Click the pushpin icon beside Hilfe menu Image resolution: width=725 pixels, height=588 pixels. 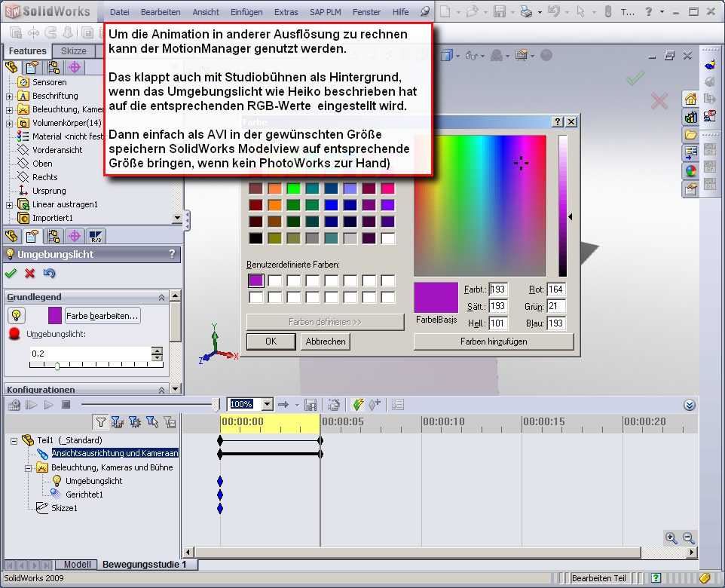point(425,11)
